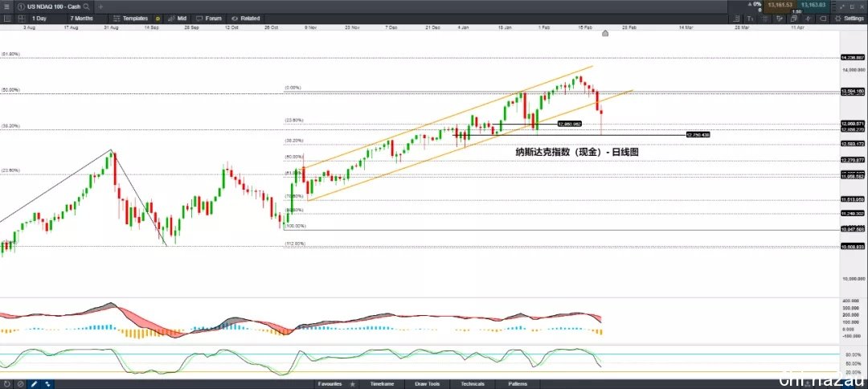Choose the single chart layout icon
Screen dimensions: 868x389
point(7,18)
